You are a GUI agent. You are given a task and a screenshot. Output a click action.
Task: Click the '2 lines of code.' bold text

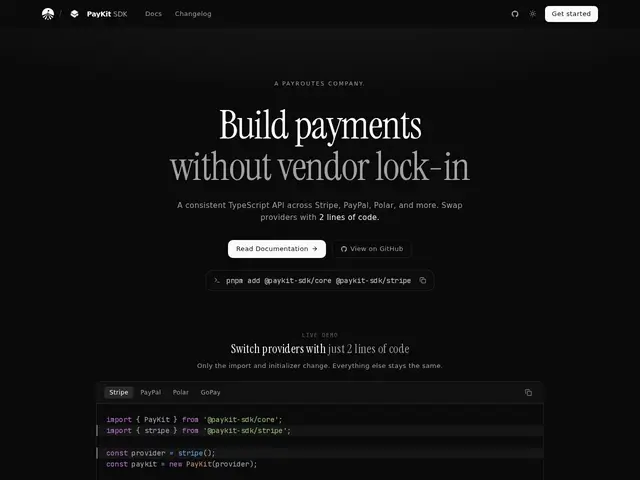click(349, 217)
